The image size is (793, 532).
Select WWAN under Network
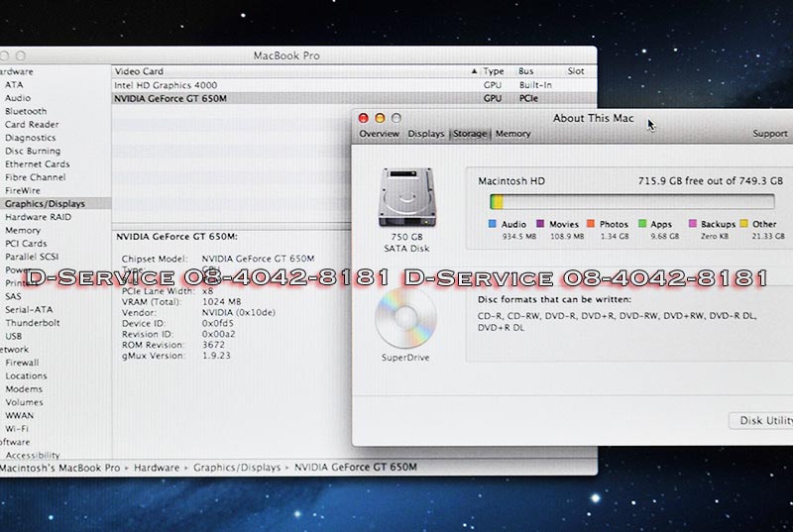click(19, 415)
